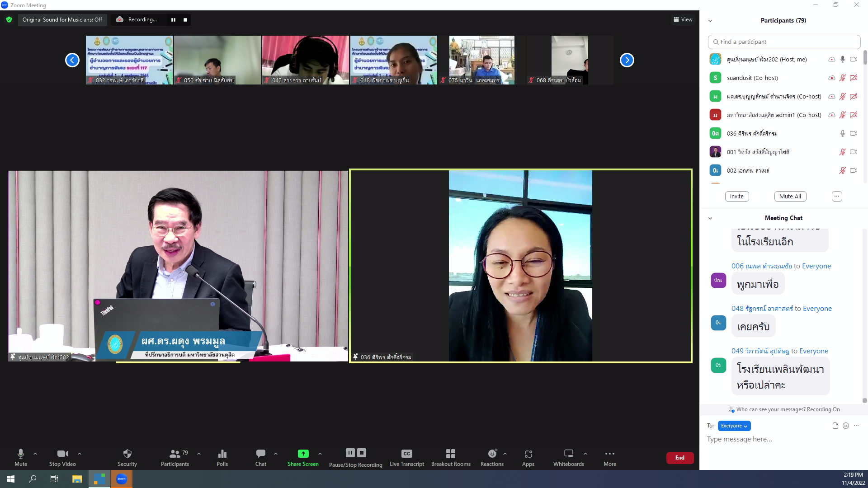Collapse the Meeting Chat panel chevron
Viewport: 868px width, 488px height.
coord(710,218)
